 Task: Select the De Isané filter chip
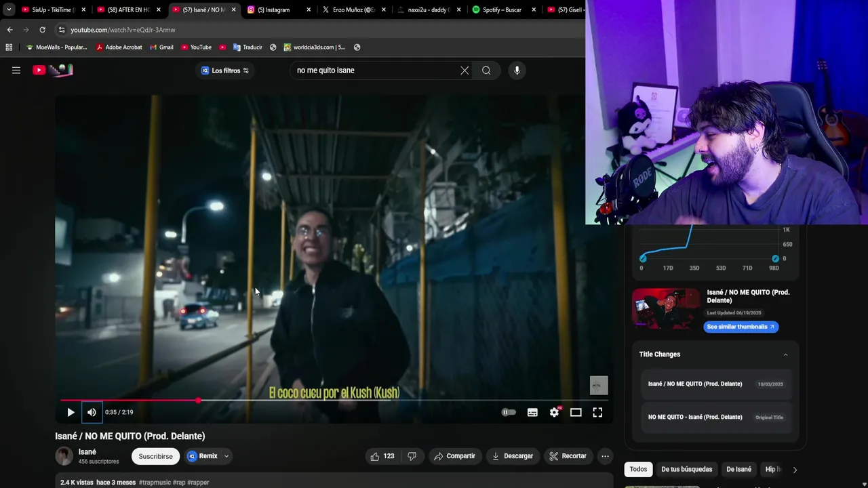pyautogui.click(x=738, y=469)
